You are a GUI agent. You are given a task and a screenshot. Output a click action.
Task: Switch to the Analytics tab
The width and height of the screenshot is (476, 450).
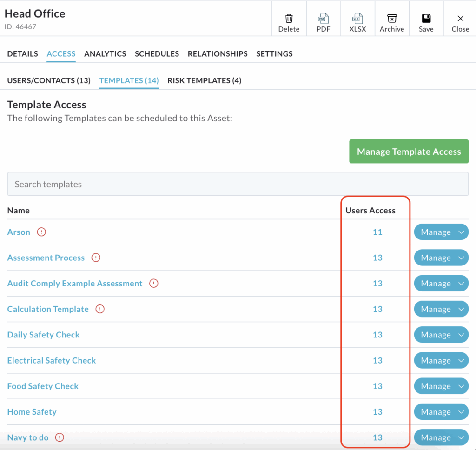click(x=105, y=54)
